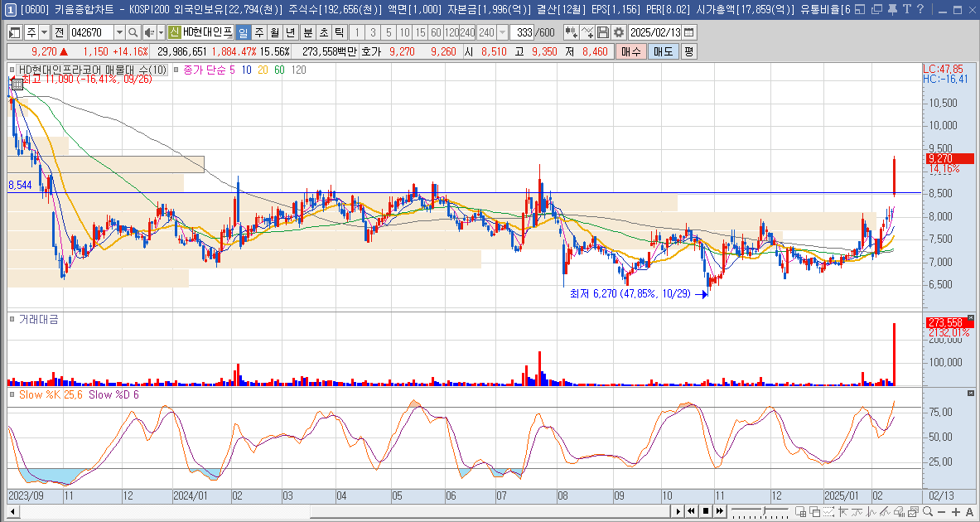Click the 매수 buy button

coord(630,52)
